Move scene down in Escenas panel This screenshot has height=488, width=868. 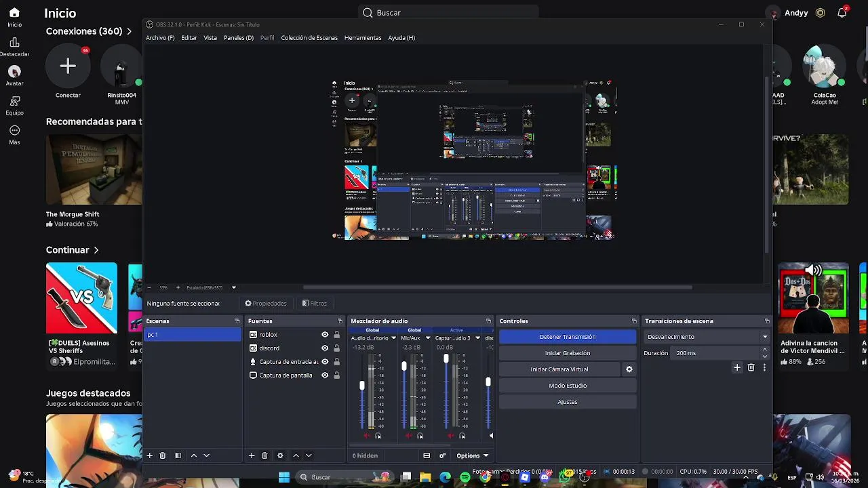(x=207, y=455)
